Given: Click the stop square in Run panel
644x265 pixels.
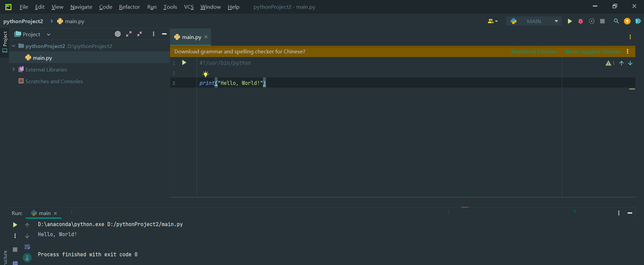Looking at the screenshot, I should (x=15, y=249).
